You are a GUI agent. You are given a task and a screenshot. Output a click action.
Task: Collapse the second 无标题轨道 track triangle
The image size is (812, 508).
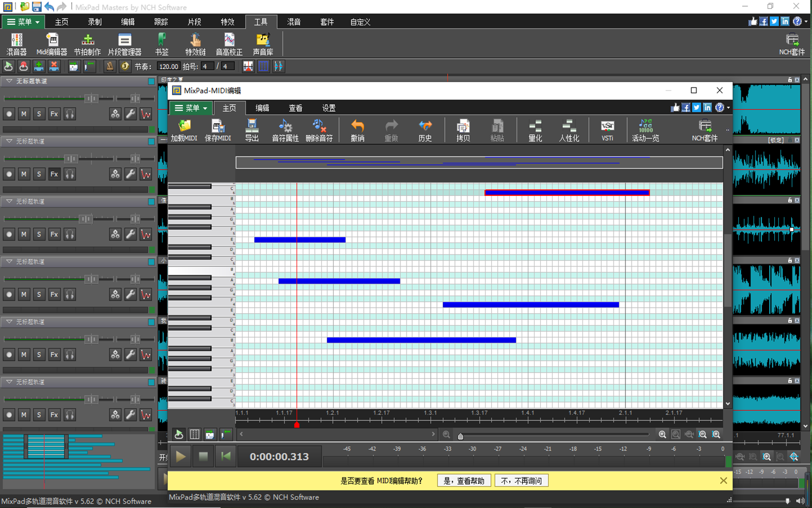coord(9,141)
